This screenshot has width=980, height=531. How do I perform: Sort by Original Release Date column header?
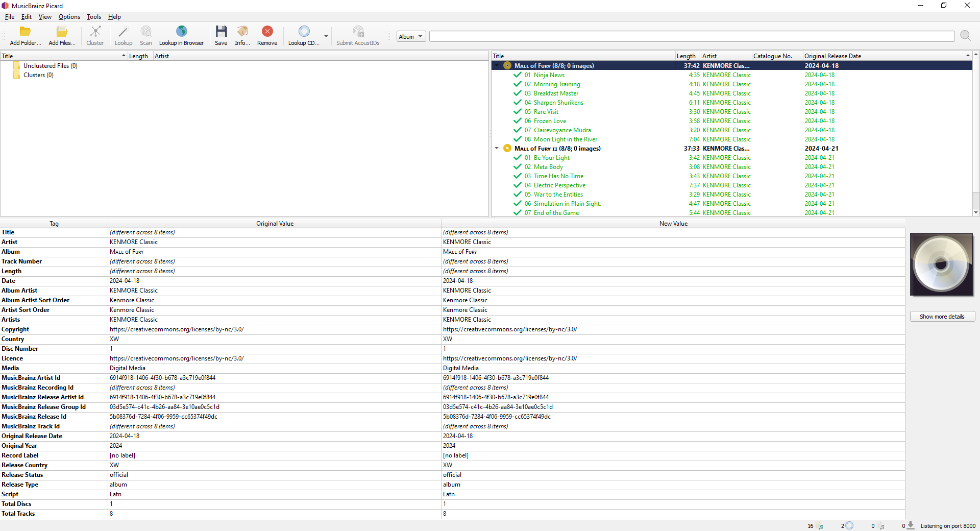coord(832,56)
